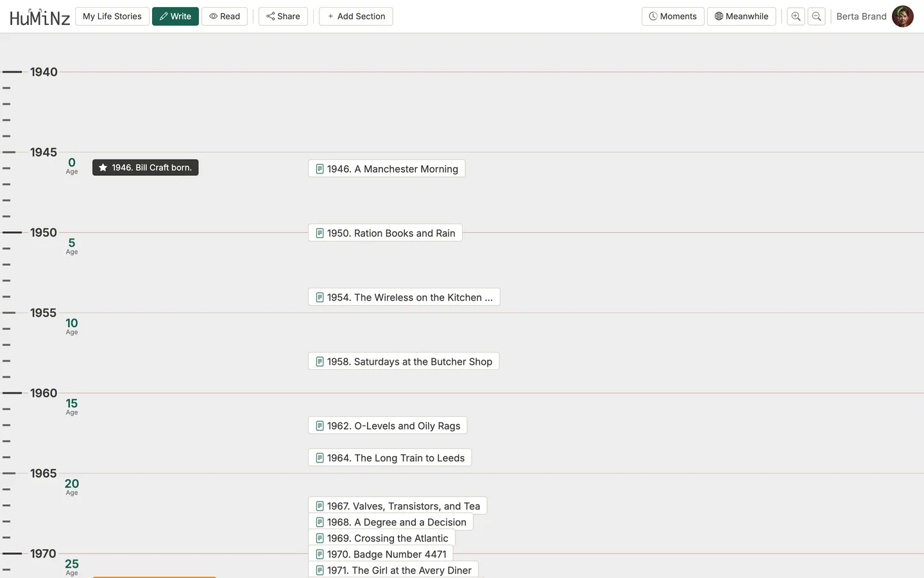
Task: Zoom in on the timeline
Action: [796, 16]
